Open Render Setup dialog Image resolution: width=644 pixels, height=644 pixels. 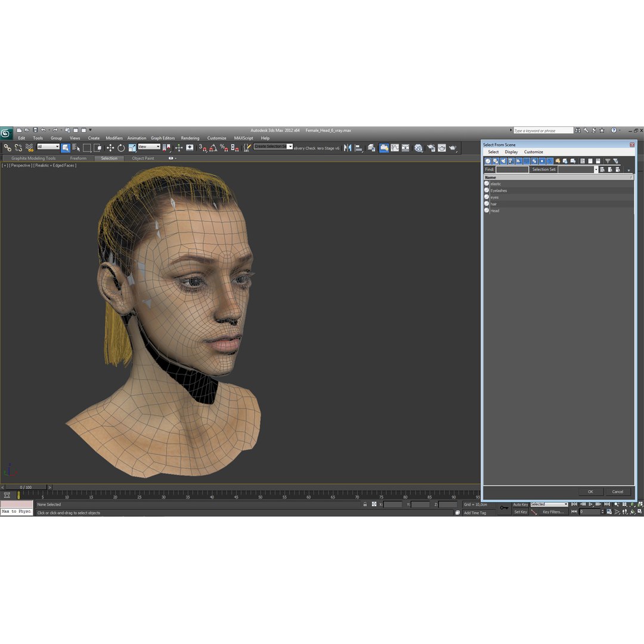pyautogui.click(x=431, y=148)
